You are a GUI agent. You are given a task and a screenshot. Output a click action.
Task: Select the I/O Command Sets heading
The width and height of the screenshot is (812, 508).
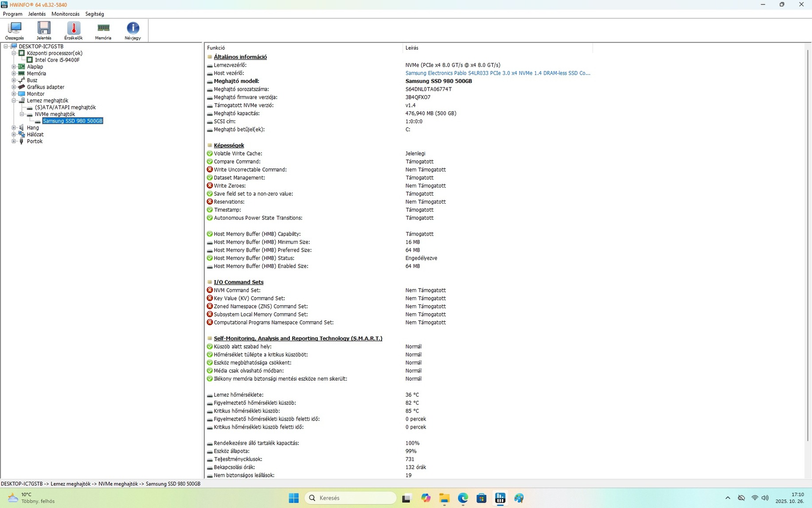click(x=238, y=282)
